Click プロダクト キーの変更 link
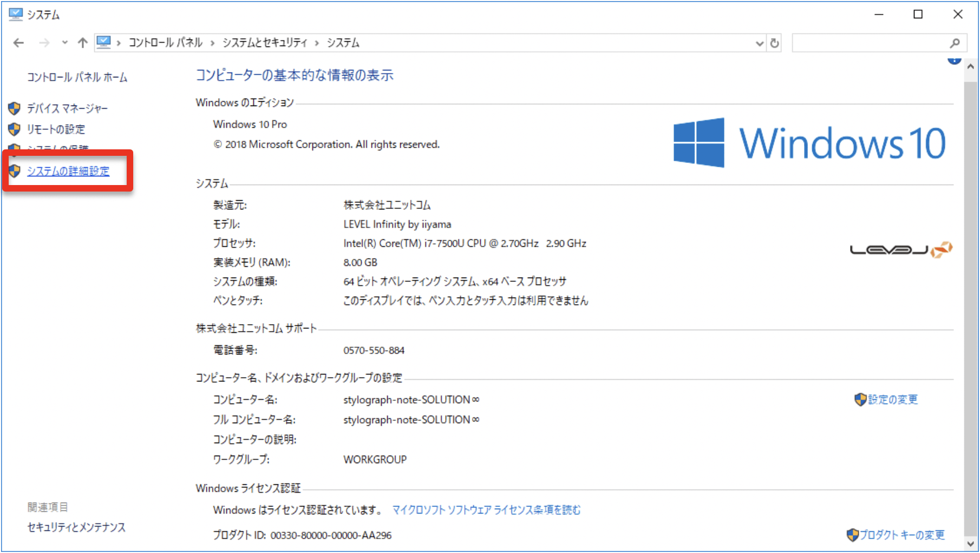 902,535
